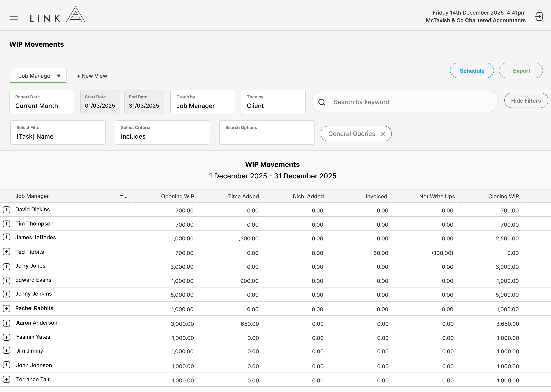Click the Invoiced column header
This screenshot has height=392, width=551.
click(376, 197)
